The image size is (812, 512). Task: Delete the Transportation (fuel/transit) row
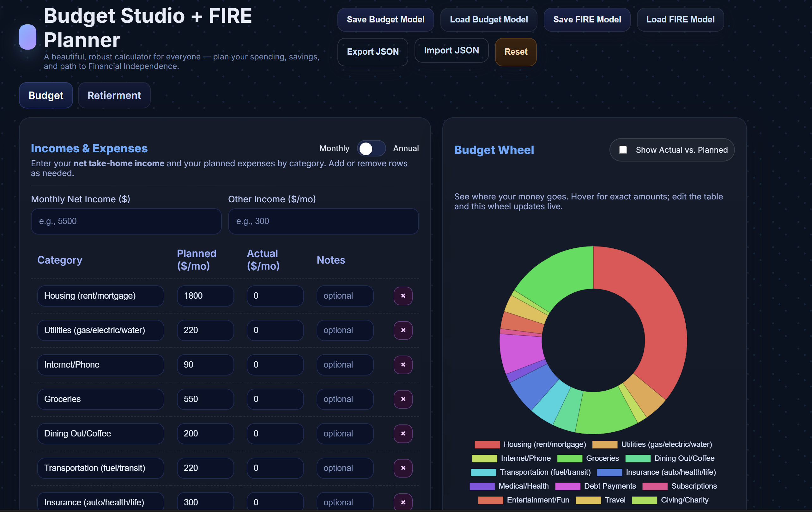(x=403, y=468)
